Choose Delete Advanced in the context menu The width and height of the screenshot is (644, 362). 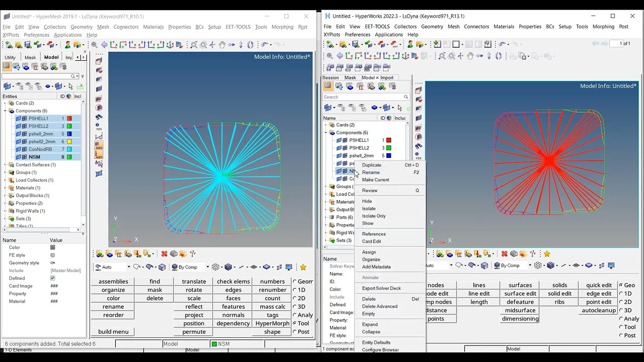(x=379, y=306)
